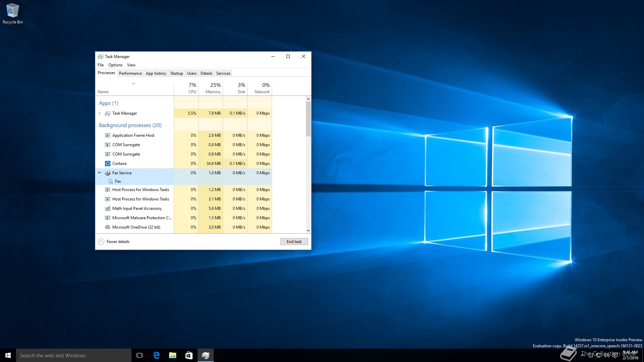Click the 7.9 MB memory cell

(x=211, y=113)
